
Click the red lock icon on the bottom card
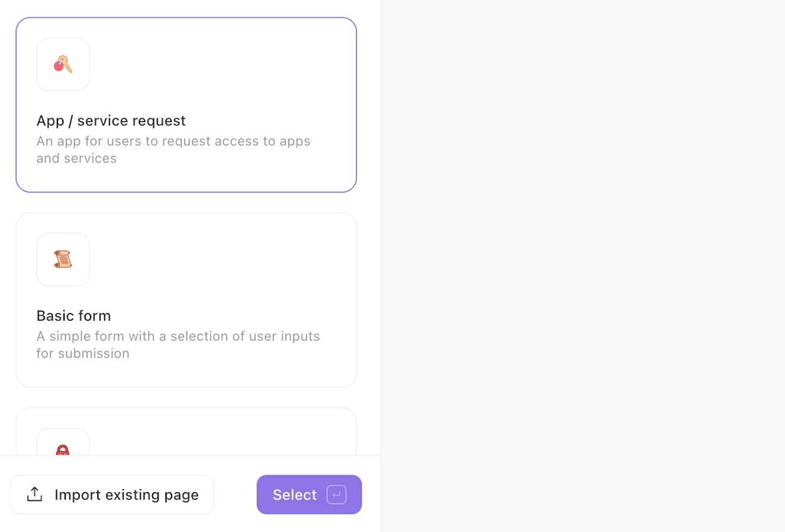(63, 450)
